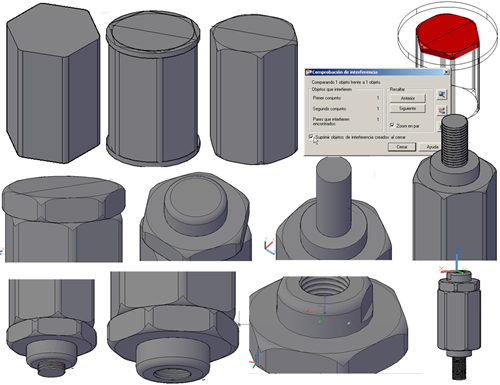Select the hex cap on prism render
500x385 pixels.
63,219
